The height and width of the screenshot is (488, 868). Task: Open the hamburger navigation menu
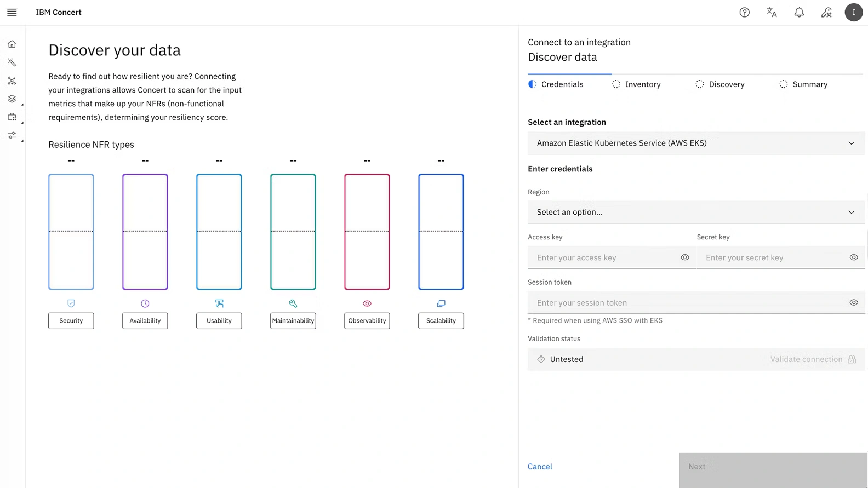pos(12,12)
